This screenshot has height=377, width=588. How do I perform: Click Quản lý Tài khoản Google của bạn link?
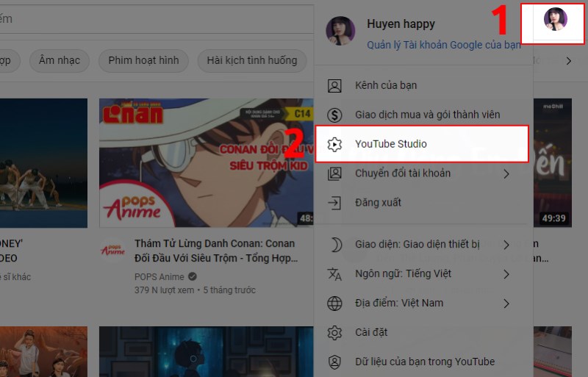444,45
